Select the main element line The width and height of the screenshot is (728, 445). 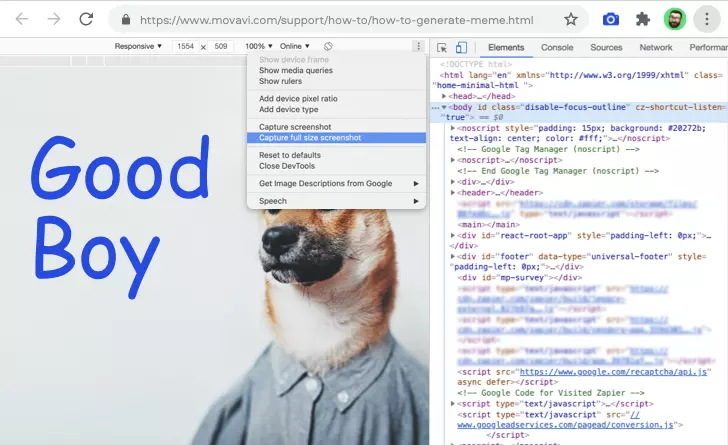488,224
